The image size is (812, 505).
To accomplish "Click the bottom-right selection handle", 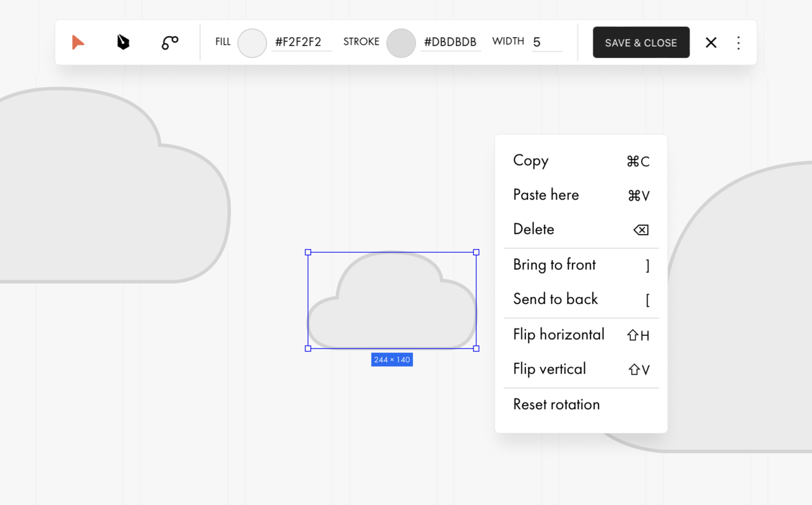I will pos(476,348).
